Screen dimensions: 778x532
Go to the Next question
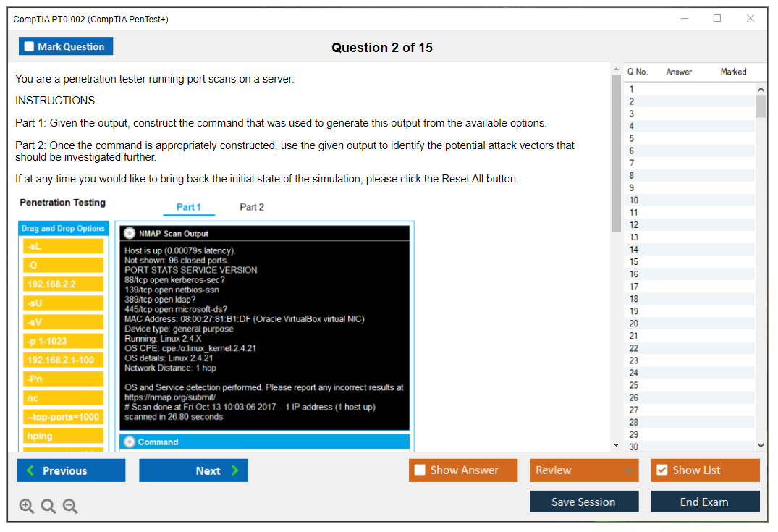tap(193, 470)
